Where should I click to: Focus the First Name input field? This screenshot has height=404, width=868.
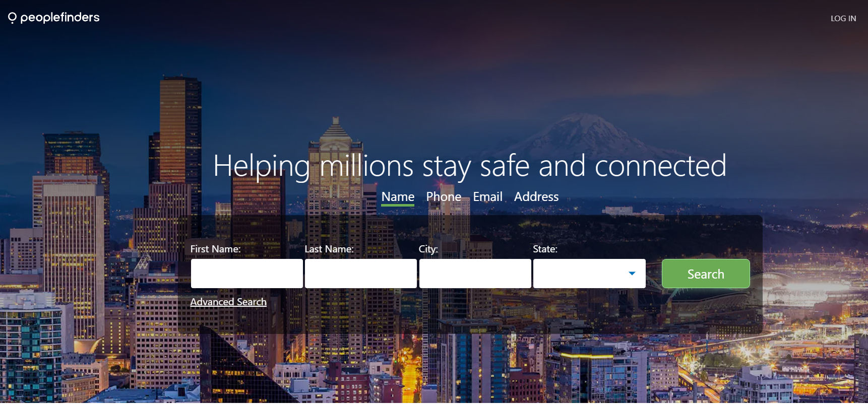tap(247, 274)
